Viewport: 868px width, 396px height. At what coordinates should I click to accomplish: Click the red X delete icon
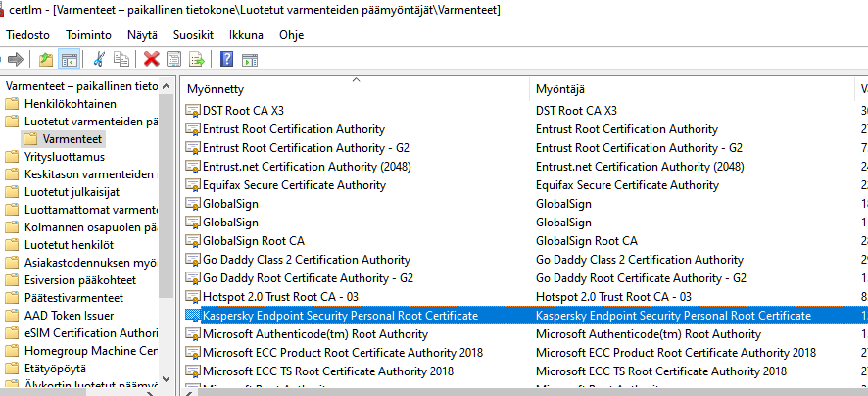pyautogui.click(x=152, y=59)
